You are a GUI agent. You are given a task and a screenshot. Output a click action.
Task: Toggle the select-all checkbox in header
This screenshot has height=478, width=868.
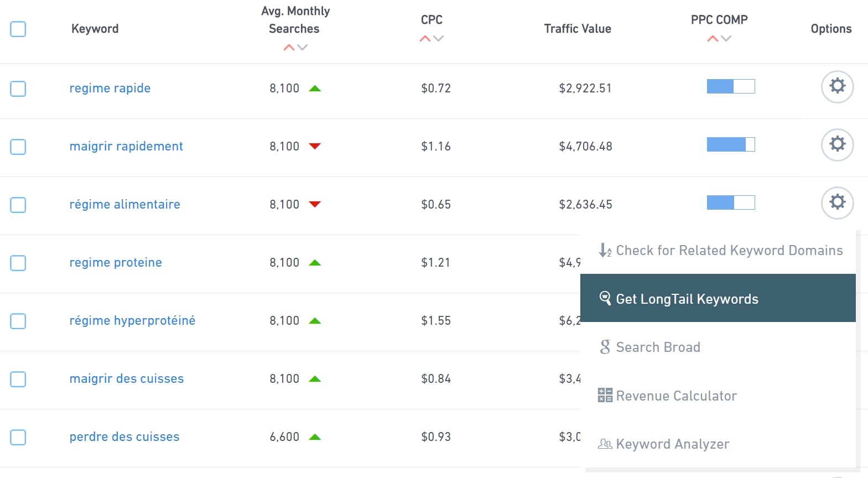18,29
